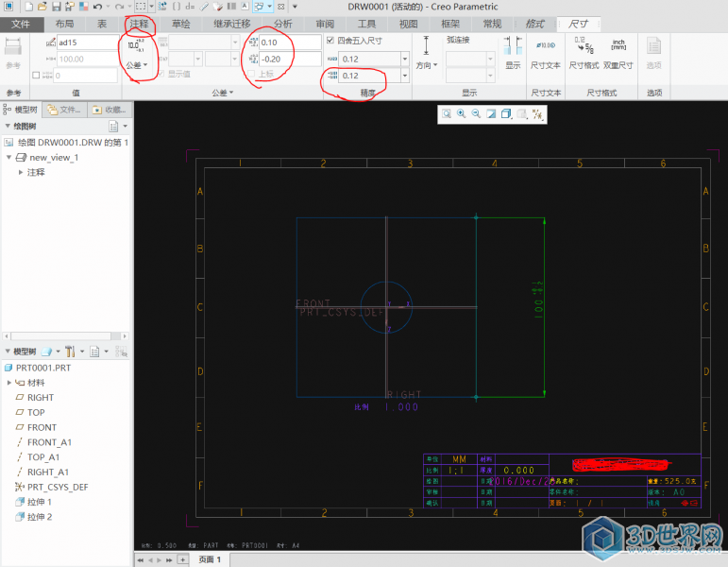728x567 pixels.
Task: Click the Display (显示) witness line icon
Action: [513, 45]
